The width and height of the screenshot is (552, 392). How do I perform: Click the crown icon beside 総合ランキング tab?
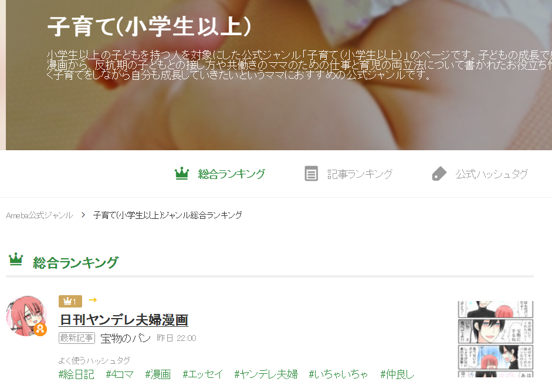pyautogui.click(x=182, y=173)
